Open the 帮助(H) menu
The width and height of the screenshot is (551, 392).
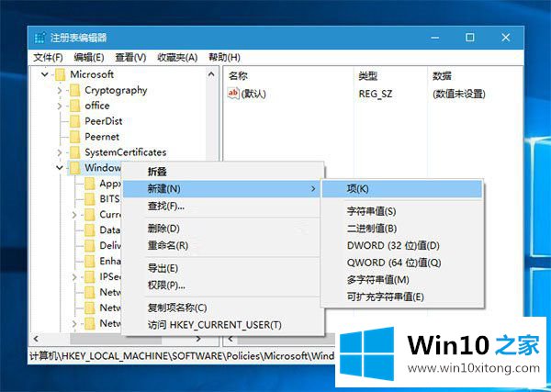[225, 57]
